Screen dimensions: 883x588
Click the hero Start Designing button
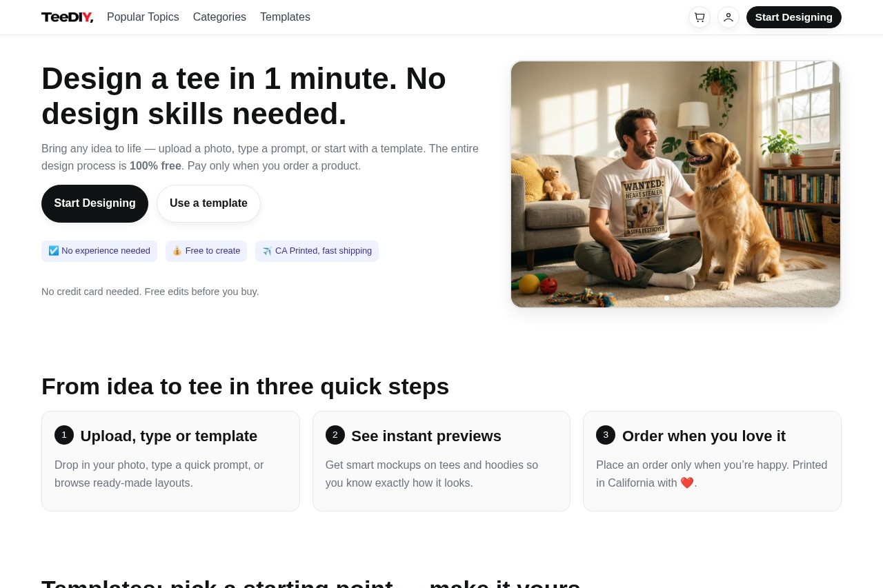pyautogui.click(x=95, y=203)
